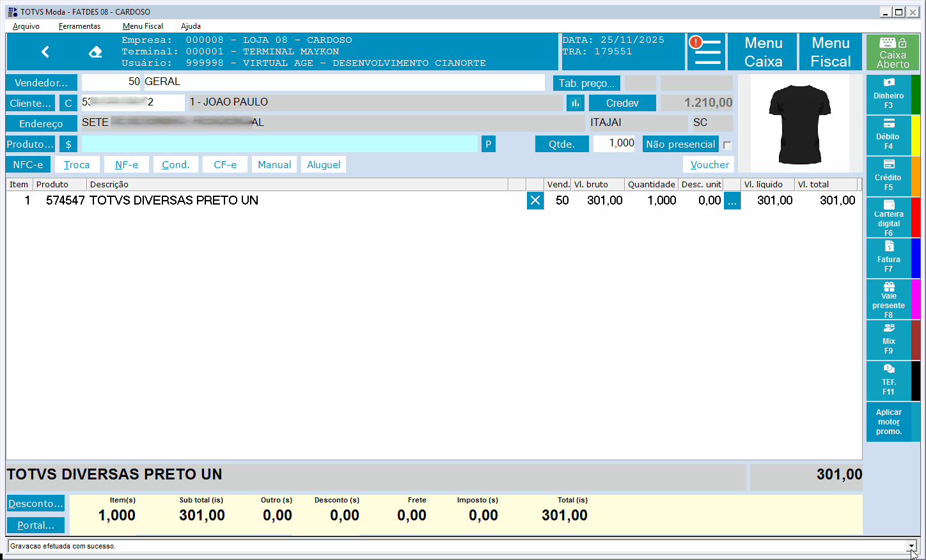Image resolution: width=926 pixels, height=560 pixels.
Task: Open the chart icon beside the customer name
Action: [576, 103]
